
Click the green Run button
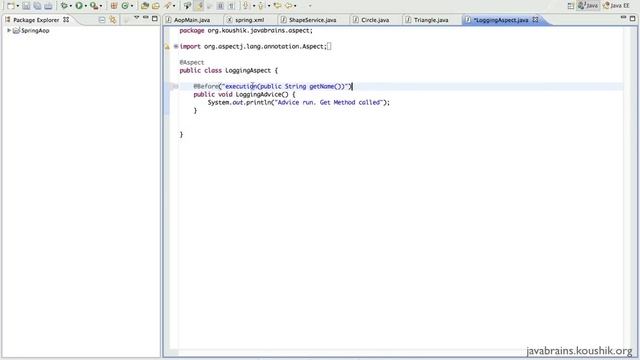(79, 6)
